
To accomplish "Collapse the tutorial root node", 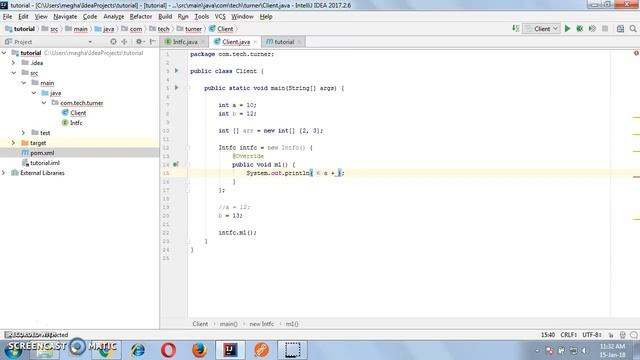I will tap(4, 53).
